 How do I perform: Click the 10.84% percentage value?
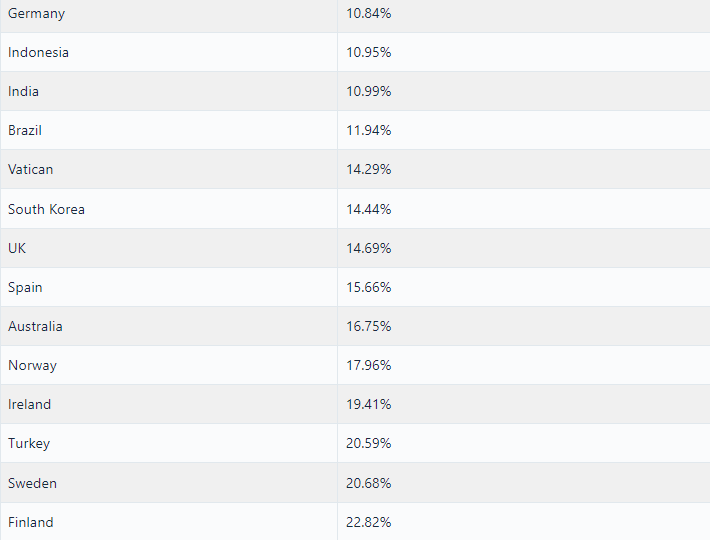click(x=369, y=14)
